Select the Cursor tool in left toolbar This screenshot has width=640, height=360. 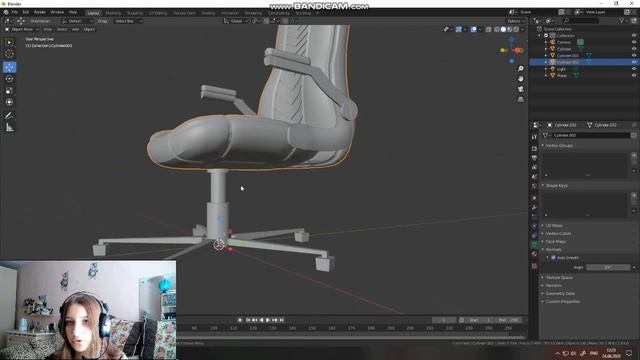coord(9,54)
